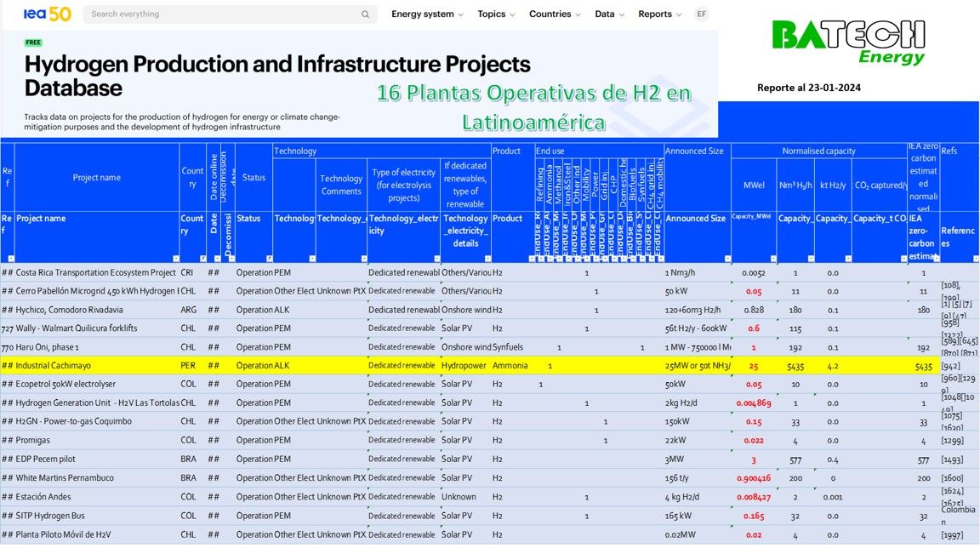980x548 pixels.
Task: Open the Reports menu
Action: pos(660,14)
